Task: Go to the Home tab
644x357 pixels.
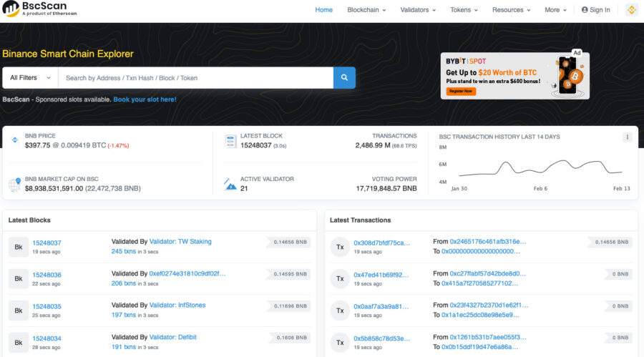Action: pos(323,10)
